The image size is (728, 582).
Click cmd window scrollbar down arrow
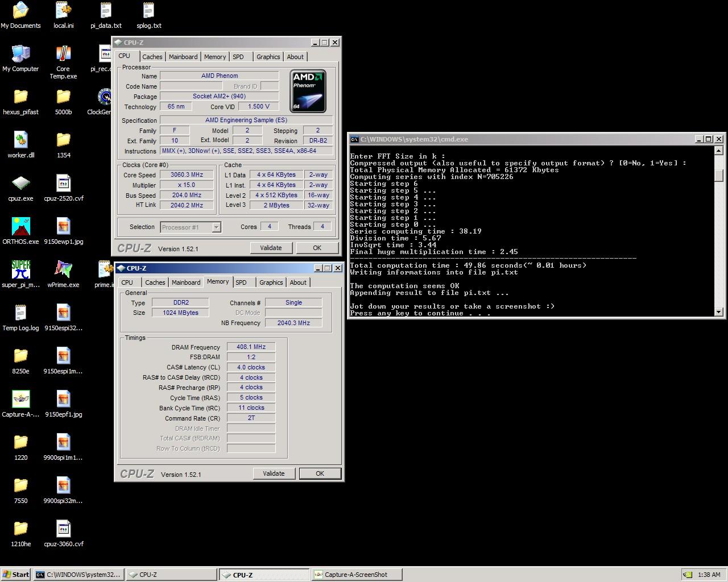coord(719,311)
